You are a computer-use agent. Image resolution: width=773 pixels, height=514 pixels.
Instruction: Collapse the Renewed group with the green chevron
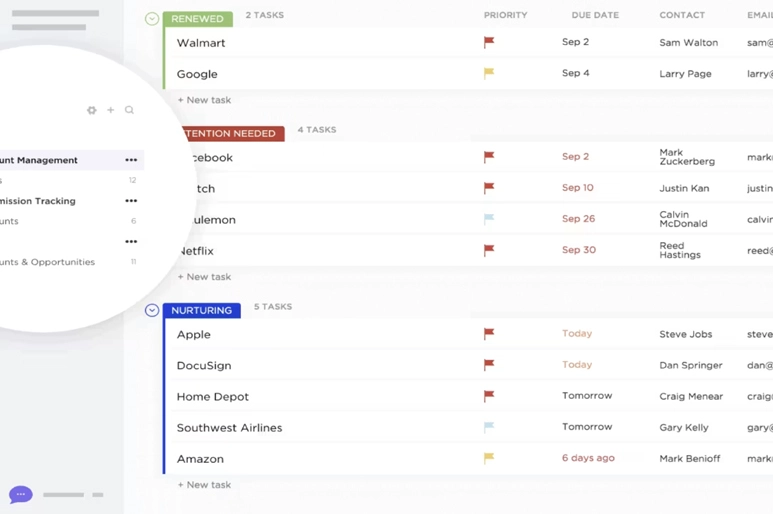coord(152,19)
